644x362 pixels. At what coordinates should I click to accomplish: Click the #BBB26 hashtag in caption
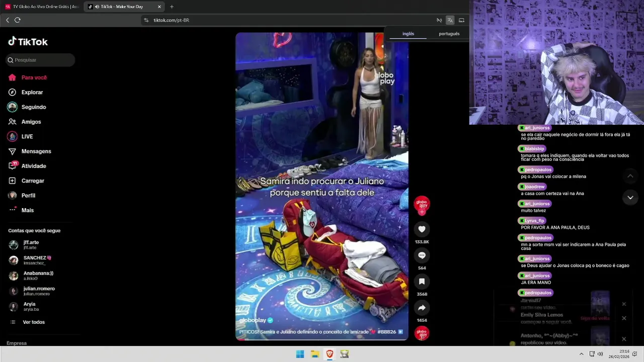[386, 332]
